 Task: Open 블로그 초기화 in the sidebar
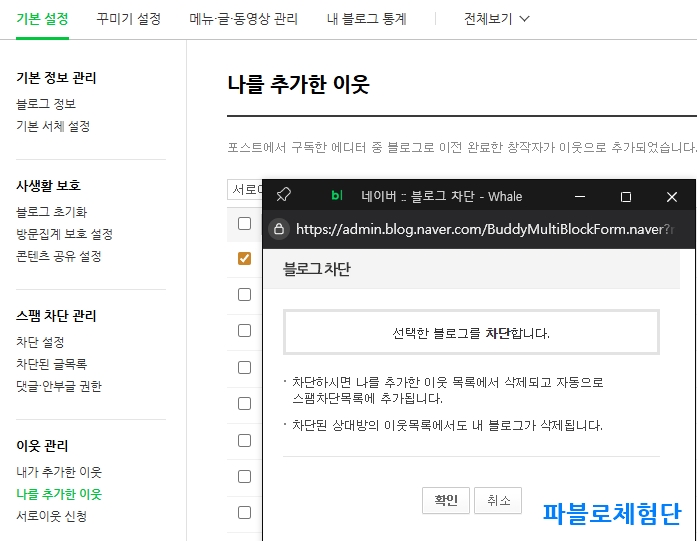[x=52, y=212]
